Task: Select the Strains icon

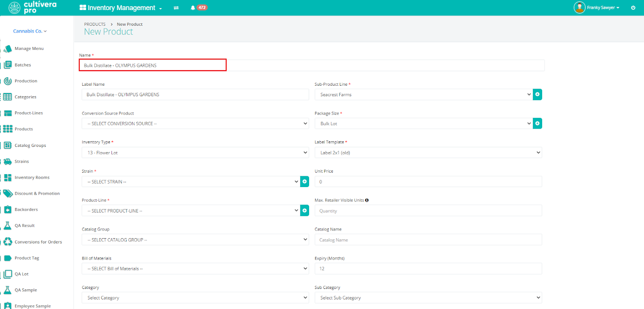Action: (8, 161)
